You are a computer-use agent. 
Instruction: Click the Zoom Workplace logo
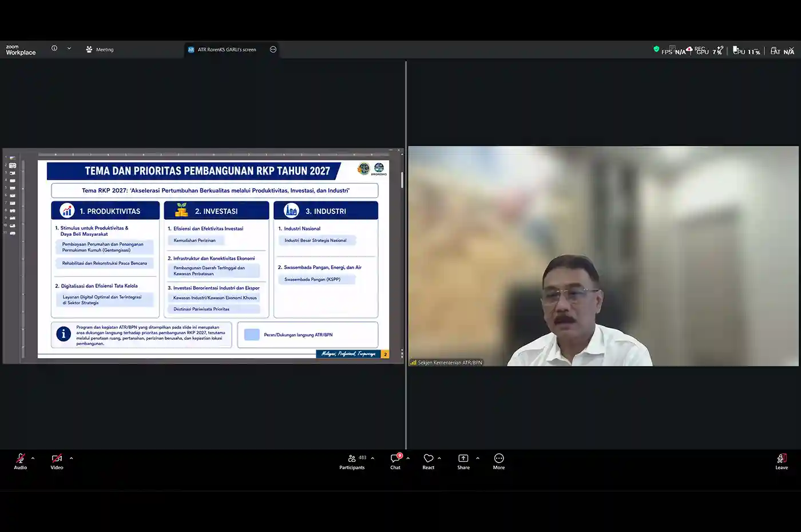21,50
